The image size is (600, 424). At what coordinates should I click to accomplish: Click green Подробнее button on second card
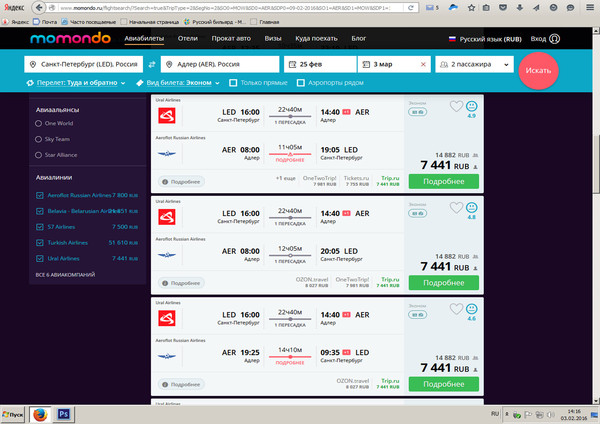tap(443, 283)
